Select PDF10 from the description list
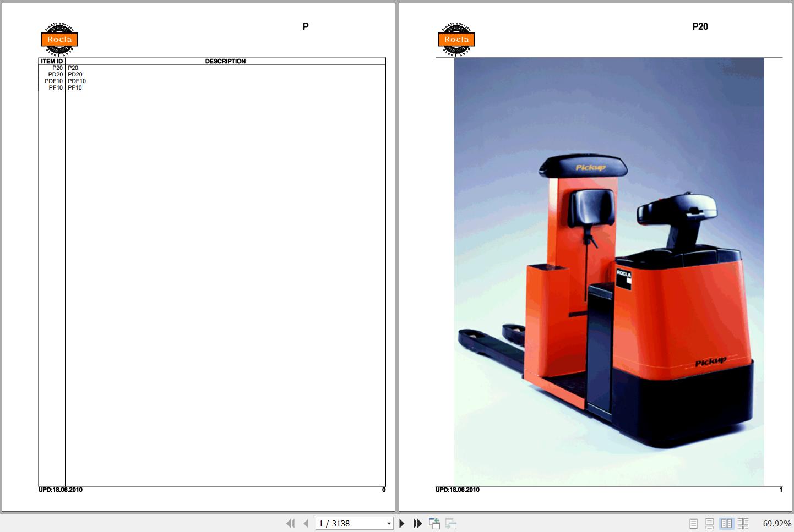 pos(76,81)
